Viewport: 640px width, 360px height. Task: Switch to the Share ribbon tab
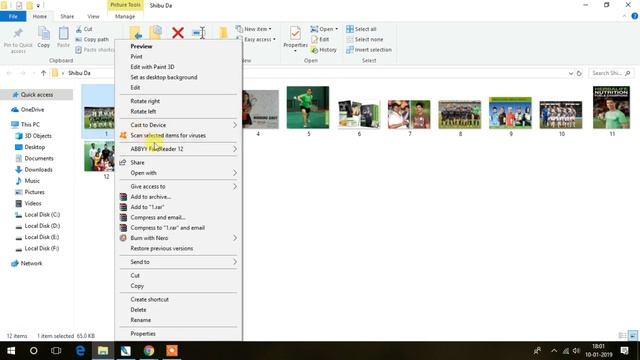(67, 16)
